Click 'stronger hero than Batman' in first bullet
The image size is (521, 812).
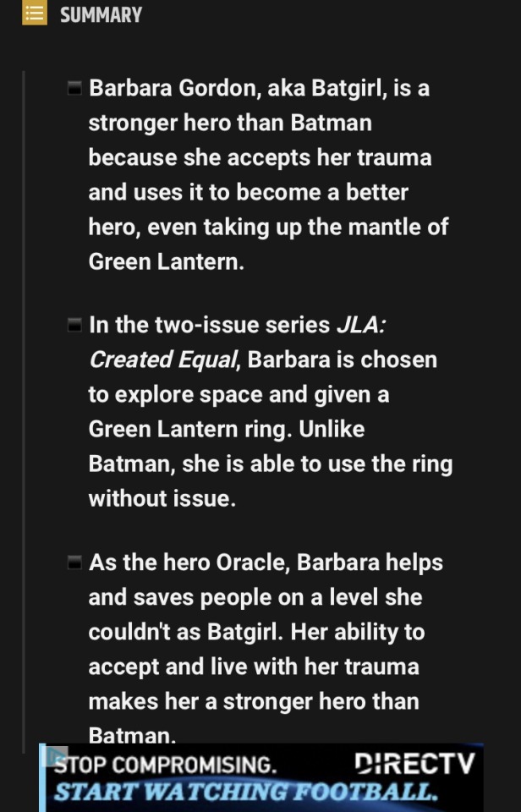[229, 123]
